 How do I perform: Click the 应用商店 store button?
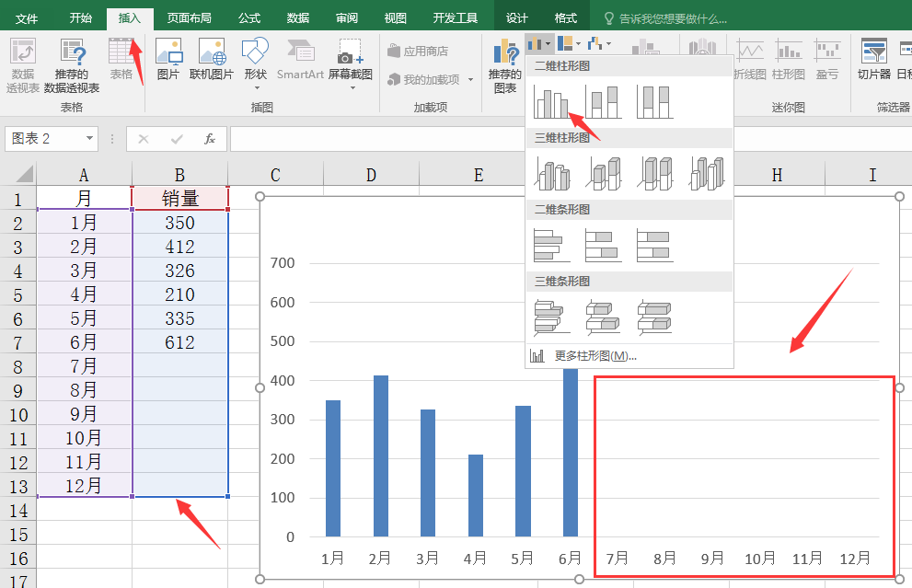pos(419,52)
